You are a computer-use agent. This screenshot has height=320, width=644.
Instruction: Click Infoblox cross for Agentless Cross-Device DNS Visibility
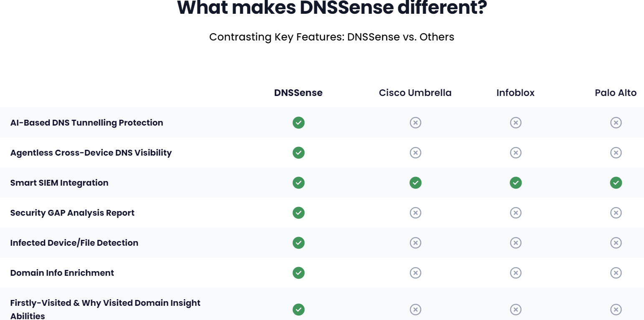[x=516, y=153]
